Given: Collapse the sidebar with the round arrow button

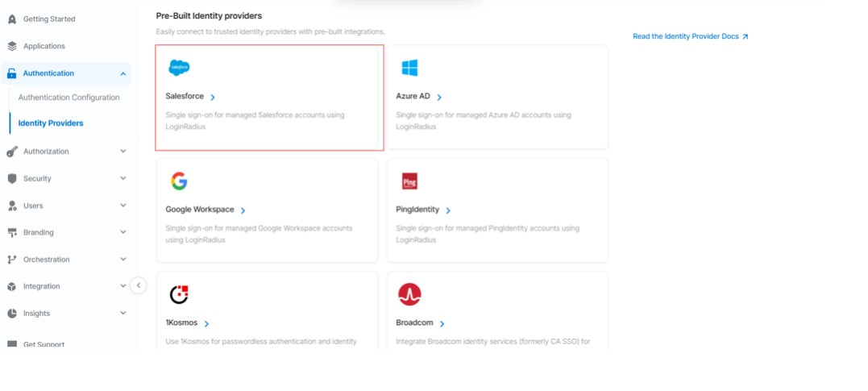Looking at the screenshot, I should tap(139, 285).
